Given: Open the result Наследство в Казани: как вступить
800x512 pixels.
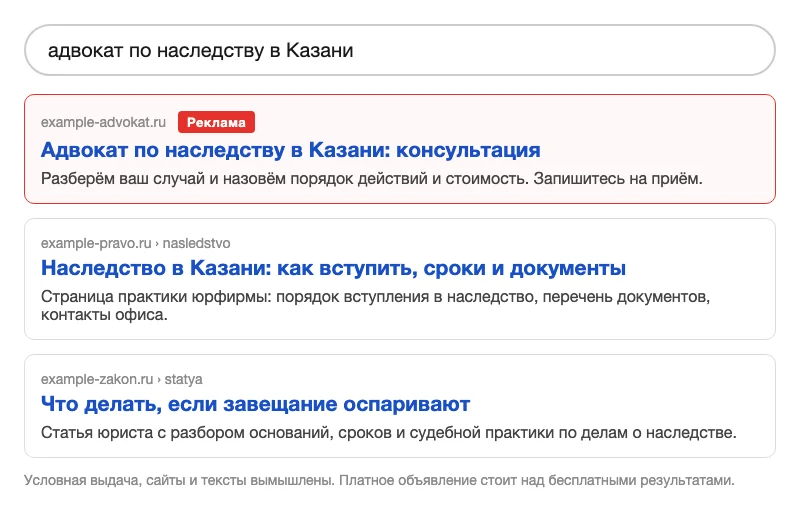Looking at the screenshot, I should (333, 268).
